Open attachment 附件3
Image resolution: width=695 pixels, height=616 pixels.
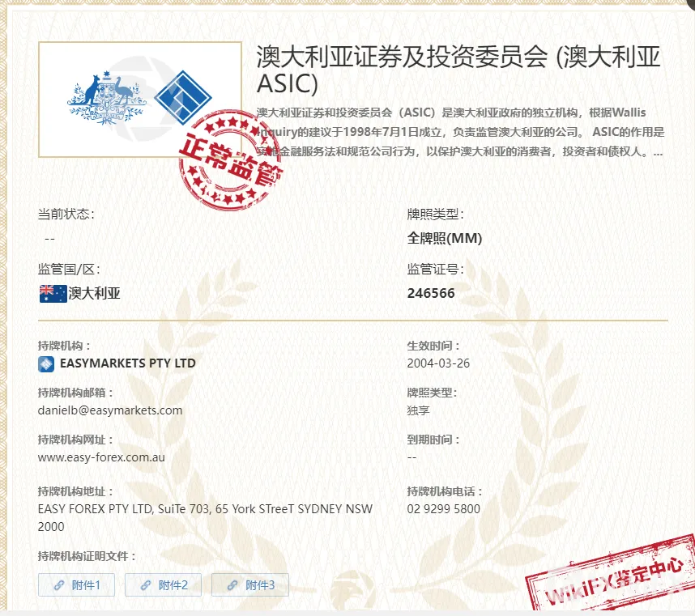pyautogui.click(x=250, y=585)
